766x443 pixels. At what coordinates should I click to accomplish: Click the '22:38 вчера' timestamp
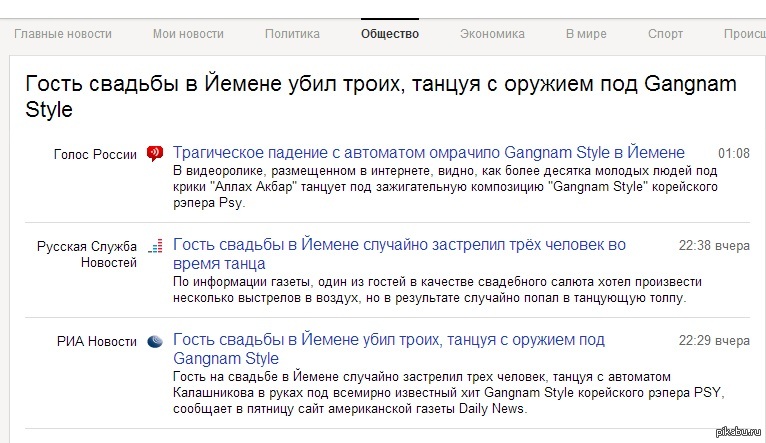[x=714, y=245]
